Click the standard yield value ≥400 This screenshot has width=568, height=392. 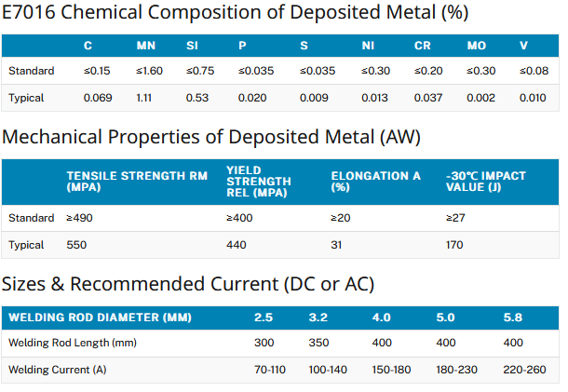pos(239,218)
